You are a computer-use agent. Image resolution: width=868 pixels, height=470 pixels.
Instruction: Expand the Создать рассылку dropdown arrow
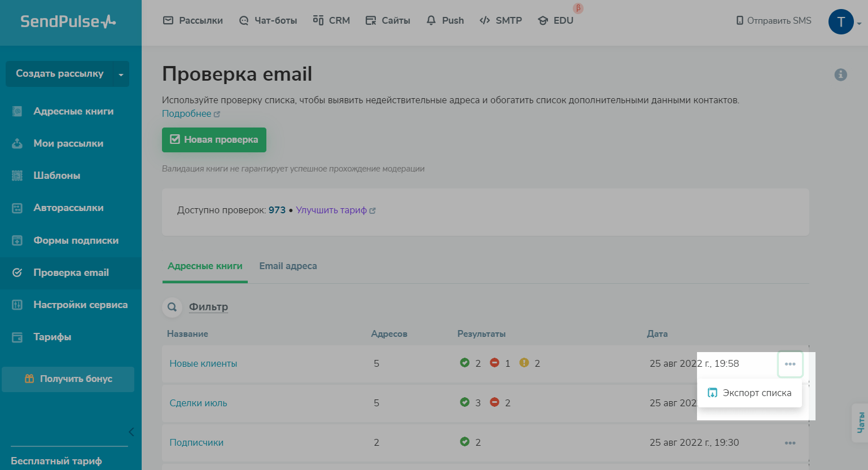pos(121,74)
